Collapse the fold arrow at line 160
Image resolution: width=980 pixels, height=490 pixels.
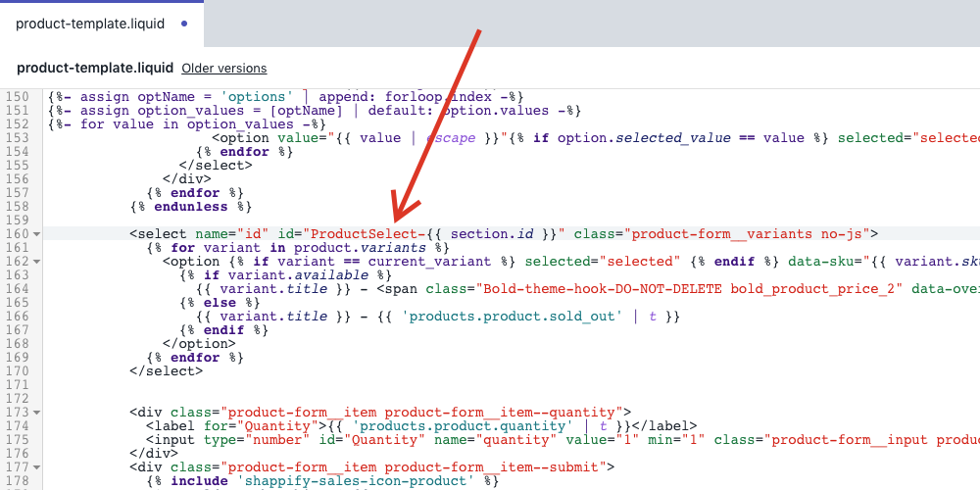(x=37, y=234)
